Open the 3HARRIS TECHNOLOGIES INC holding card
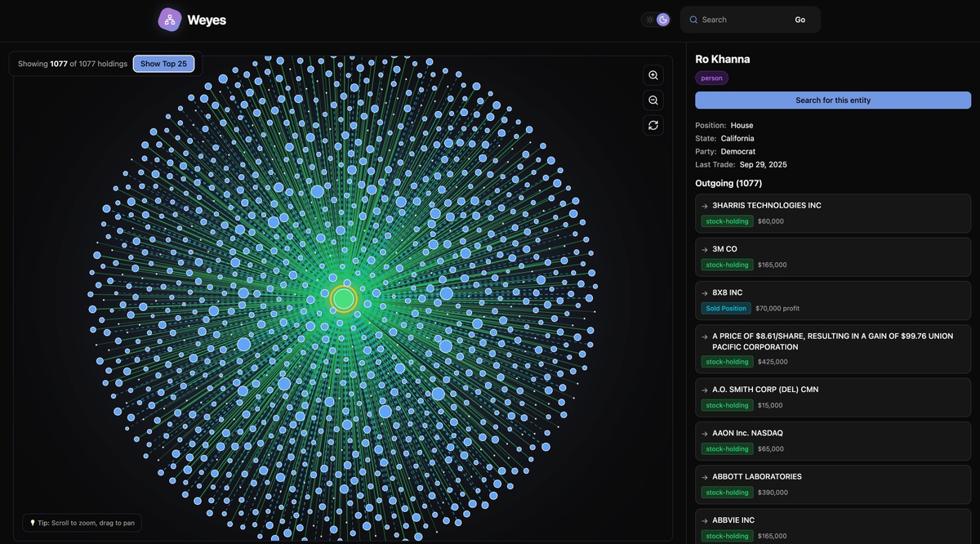The width and height of the screenshot is (980, 544). pos(832,212)
